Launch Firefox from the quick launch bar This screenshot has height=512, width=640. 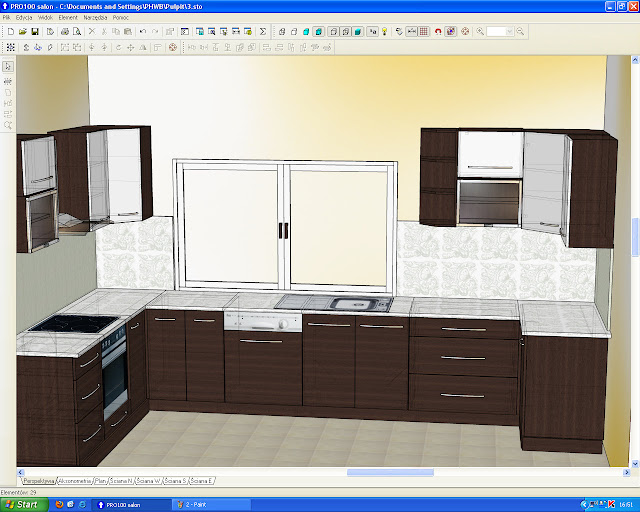pos(60,505)
